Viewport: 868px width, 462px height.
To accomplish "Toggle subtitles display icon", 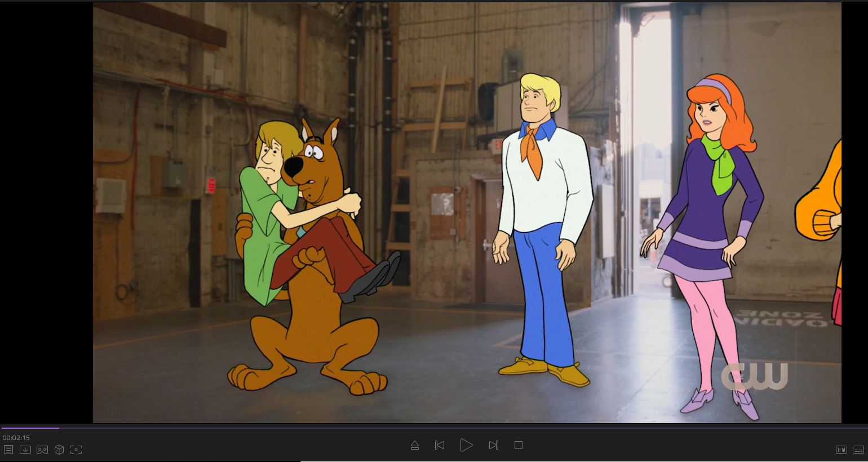I will pos(858,450).
